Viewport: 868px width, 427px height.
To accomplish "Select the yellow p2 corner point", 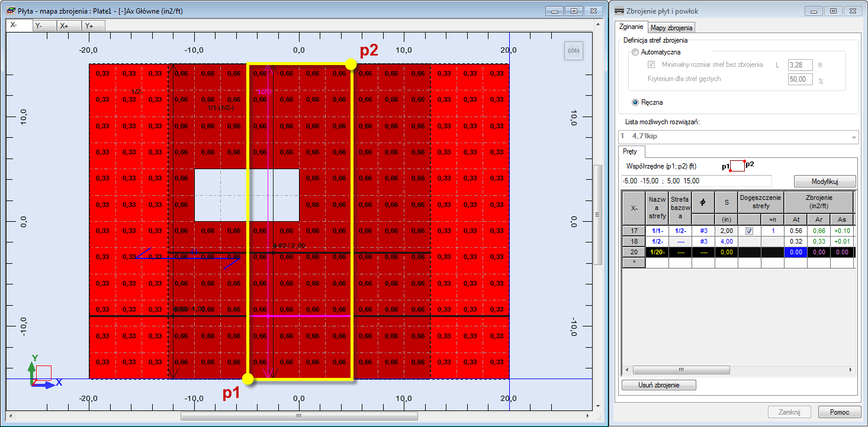I will (x=352, y=64).
